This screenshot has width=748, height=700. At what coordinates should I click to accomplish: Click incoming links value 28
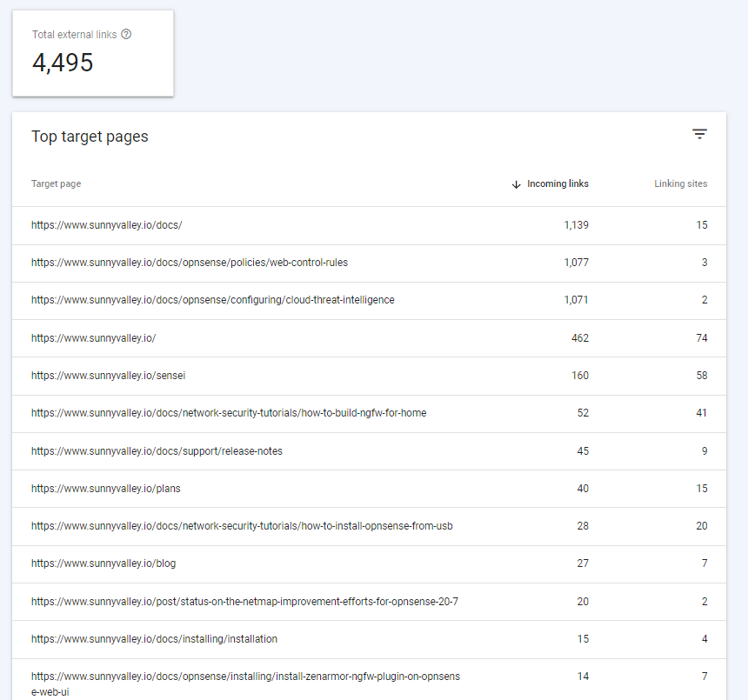583,526
